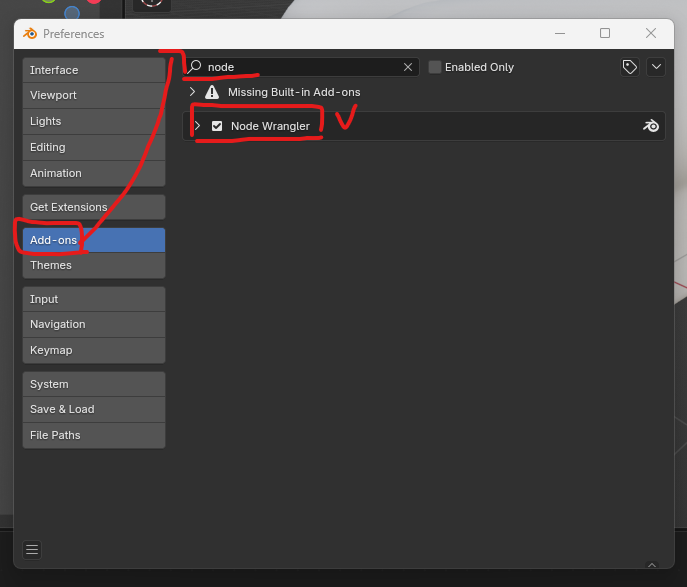Switch to the Lights section
The height and width of the screenshot is (587, 687).
(94, 121)
